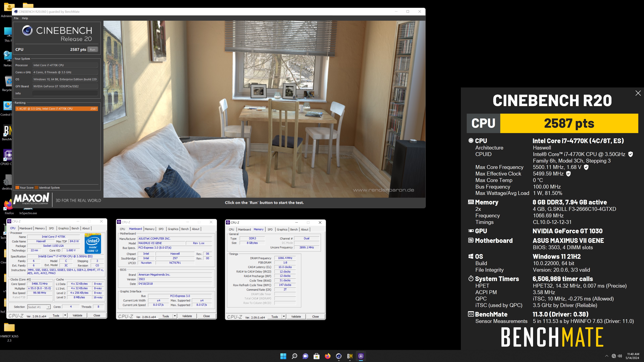The width and height of the screenshot is (644, 362).
Task: Open Memory tab in Mainboard CPU-Z window
Action: (x=149, y=229)
